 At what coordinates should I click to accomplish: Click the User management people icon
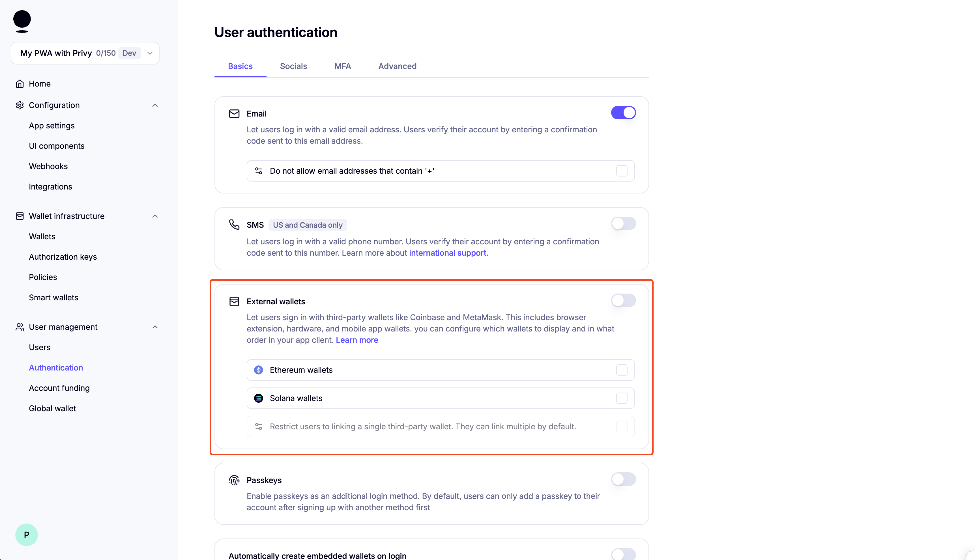(20, 327)
